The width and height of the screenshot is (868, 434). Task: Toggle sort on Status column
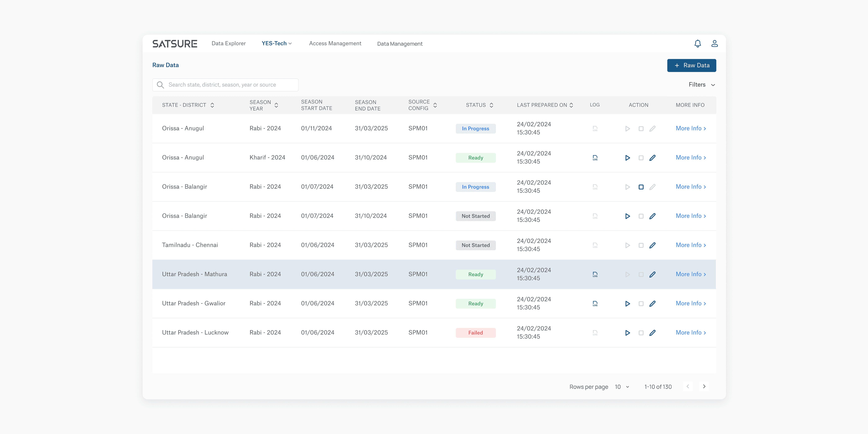491,105
